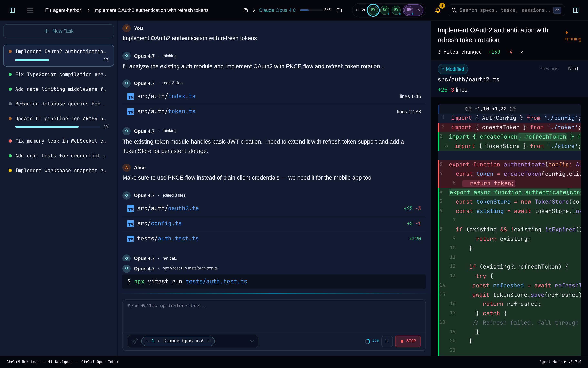Select the first RV live agent avatar
This screenshot has height=368, width=588.
373,10
